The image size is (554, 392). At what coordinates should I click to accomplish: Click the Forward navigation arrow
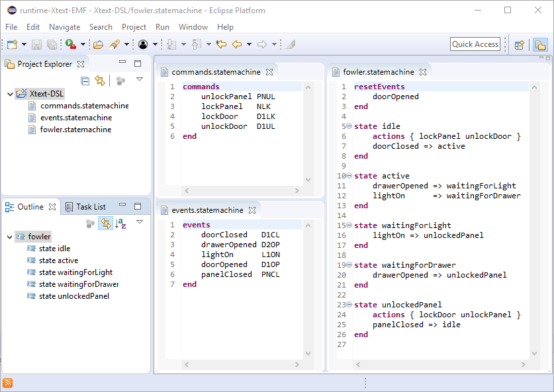point(262,44)
